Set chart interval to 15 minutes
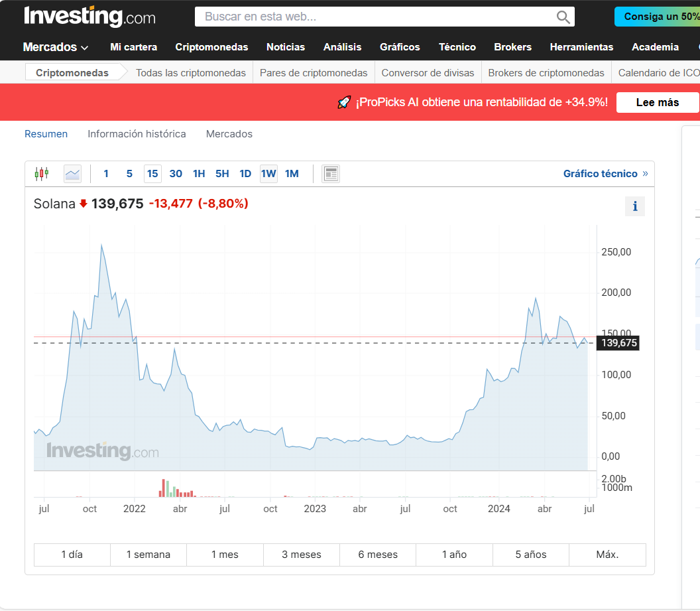 click(152, 174)
